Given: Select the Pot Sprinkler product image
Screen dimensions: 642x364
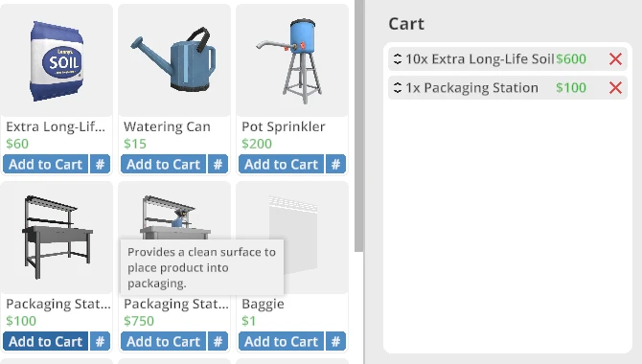Looking at the screenshot, I should click(289, 60).
